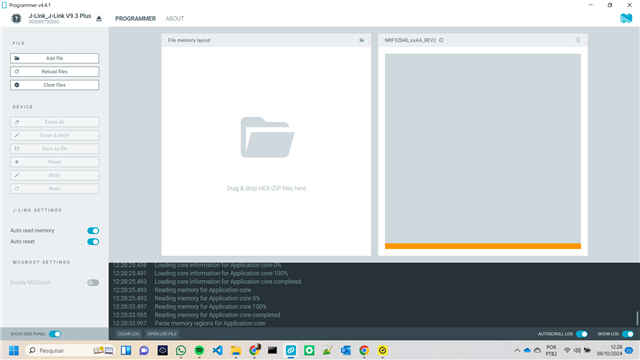Click the Erase all button
The image size is (640, 360).
pyautogui.click(x=55, y=122)
